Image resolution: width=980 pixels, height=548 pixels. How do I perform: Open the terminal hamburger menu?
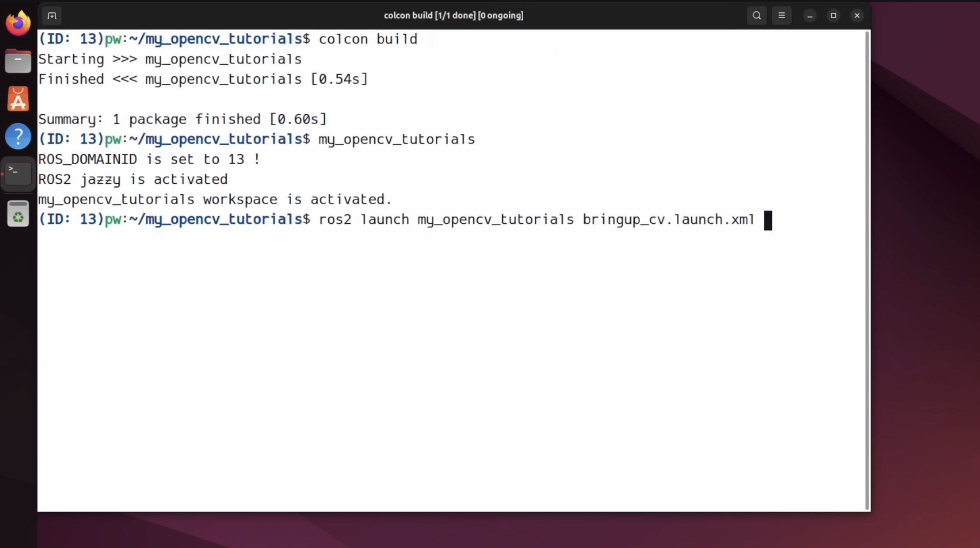tap(781, 16)
